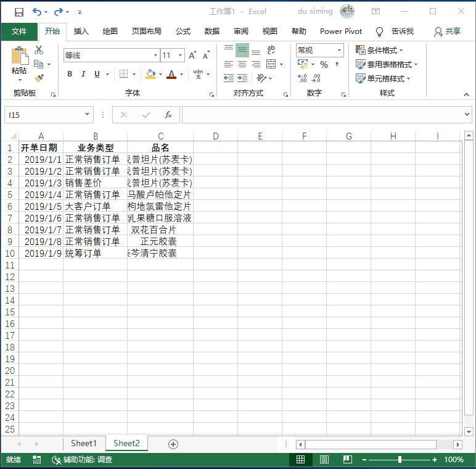
Task: Switch to the 页面布局 ribbon tab
Action: click(x=146, y=31)
